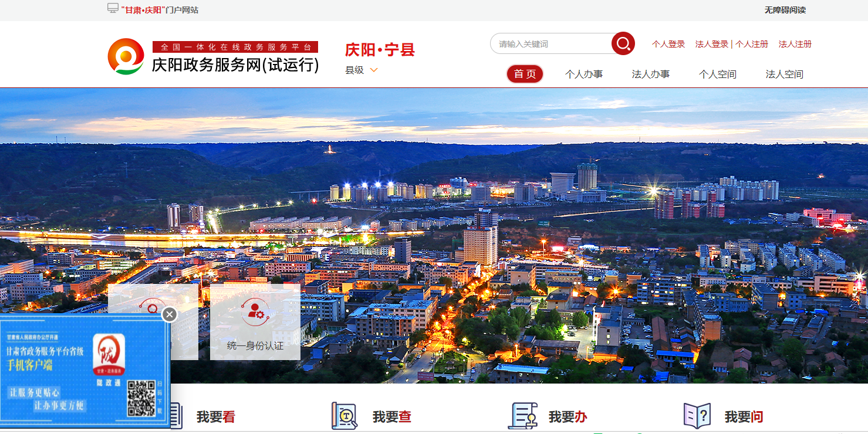This screenshot has height=434, width=868.
Task: Open the 个人办事 menu
Action: (584, 74)
